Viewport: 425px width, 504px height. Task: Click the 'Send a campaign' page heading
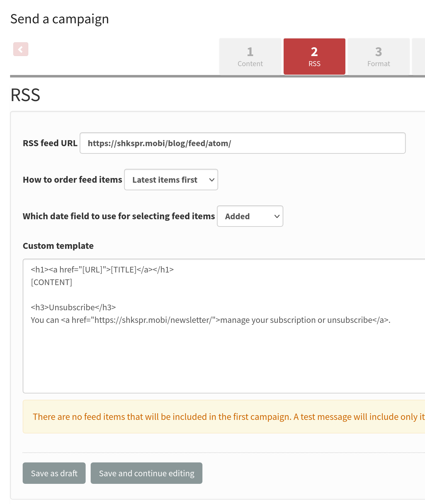59,19
